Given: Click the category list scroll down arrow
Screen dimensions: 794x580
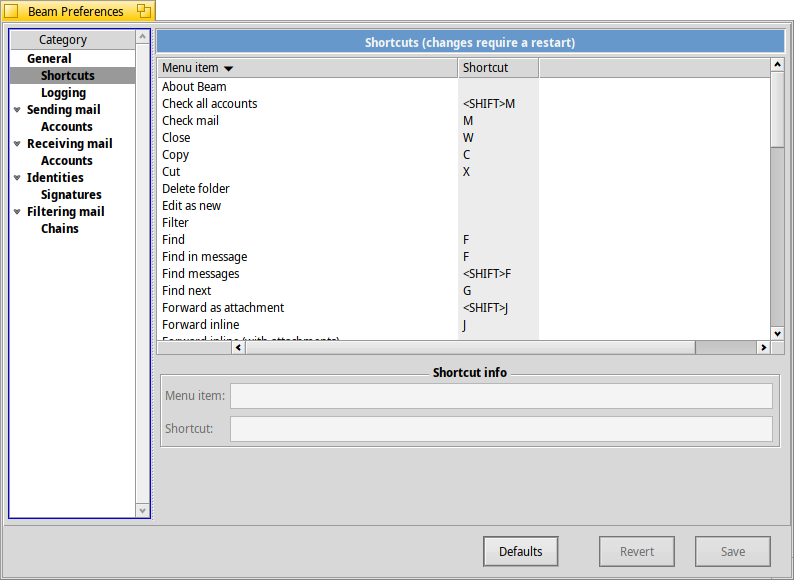Looking at the screenshot, I should point(142,510).
